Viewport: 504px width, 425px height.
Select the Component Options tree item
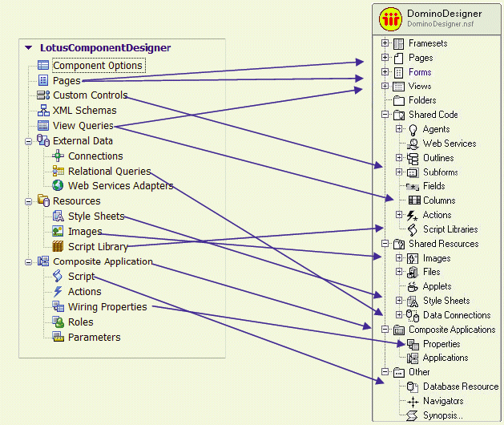click(98, 65)
